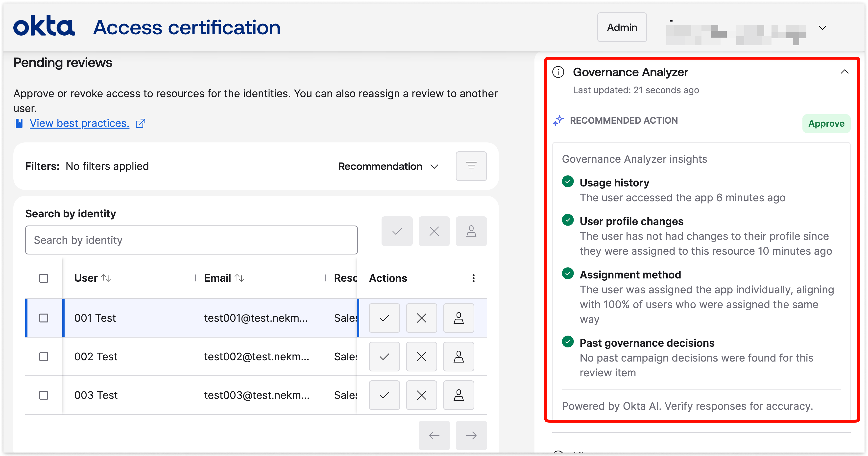This screenshot has height=456, width=868.
Task: Collapse the Governance Analyzer panel
Action: 844,72
